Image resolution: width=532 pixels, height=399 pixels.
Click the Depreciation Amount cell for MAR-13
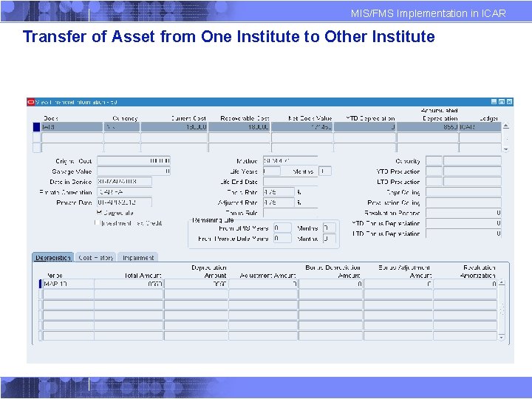(x=196, y=284)
